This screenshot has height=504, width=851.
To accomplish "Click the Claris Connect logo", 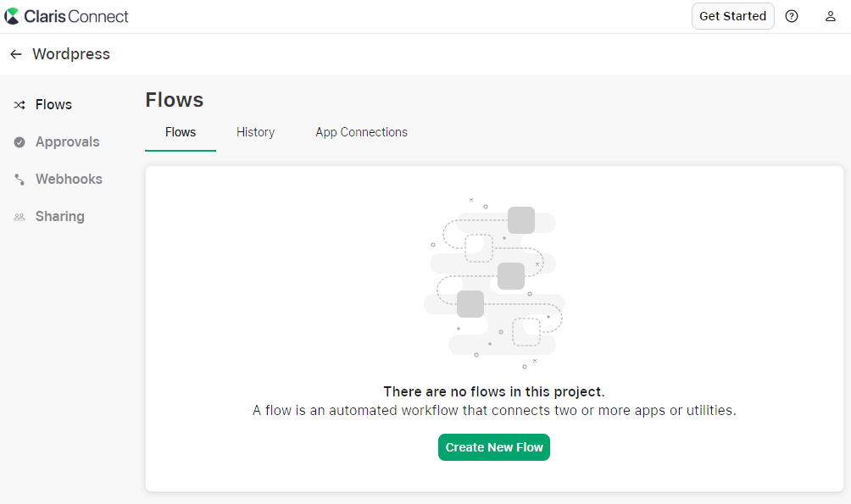I will (66, 16).
